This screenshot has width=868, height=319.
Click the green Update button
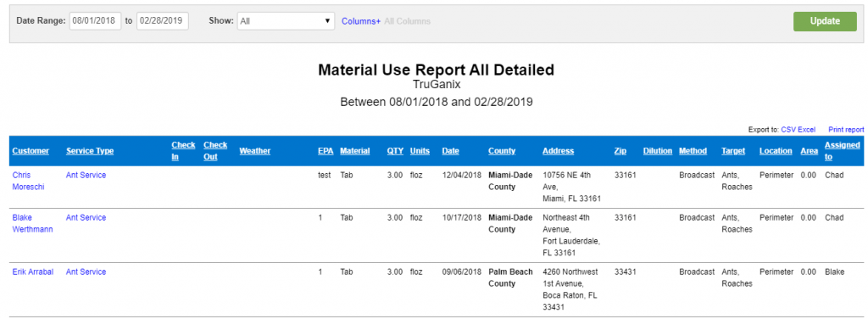tap(825, 21)
